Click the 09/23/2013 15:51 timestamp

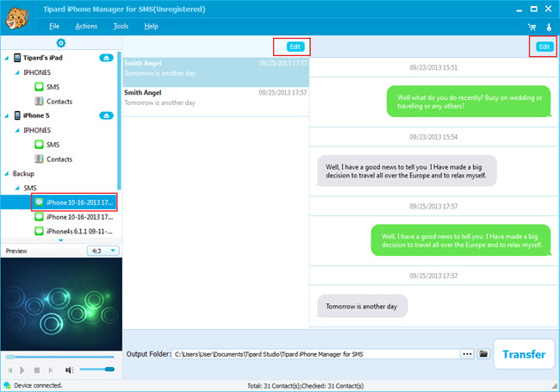tap(433, 67)
